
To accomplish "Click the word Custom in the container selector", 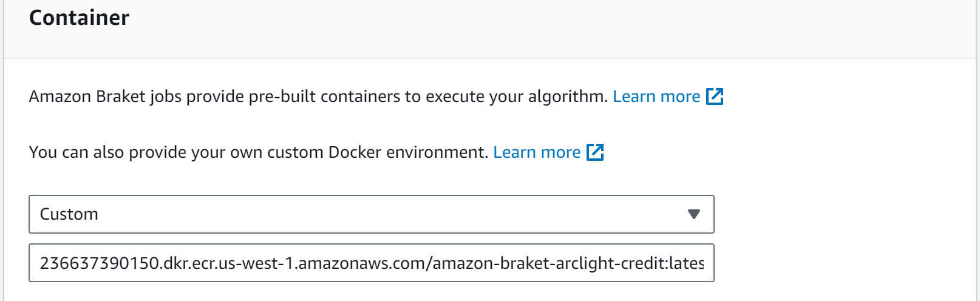I will click(69, 214).
